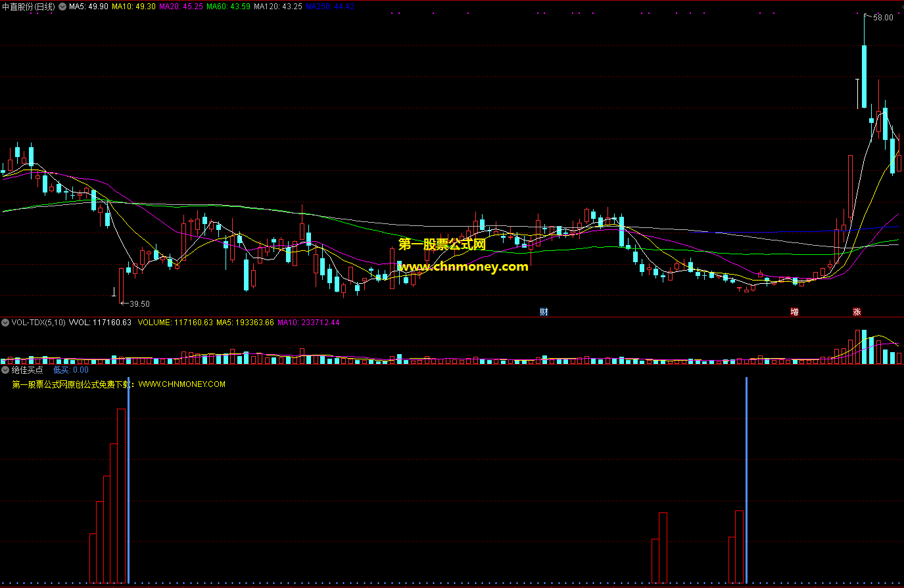The height and width of the screenshot is (588, 904).
Task: Open the WWW.CHNMONEY.COM link in indicator panel
Action: pos(182,384)
